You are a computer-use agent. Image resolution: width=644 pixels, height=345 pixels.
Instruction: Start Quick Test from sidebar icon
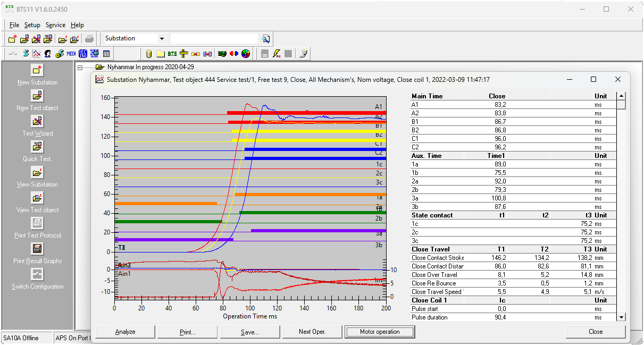pyautogui.click(x=37, y=147)
